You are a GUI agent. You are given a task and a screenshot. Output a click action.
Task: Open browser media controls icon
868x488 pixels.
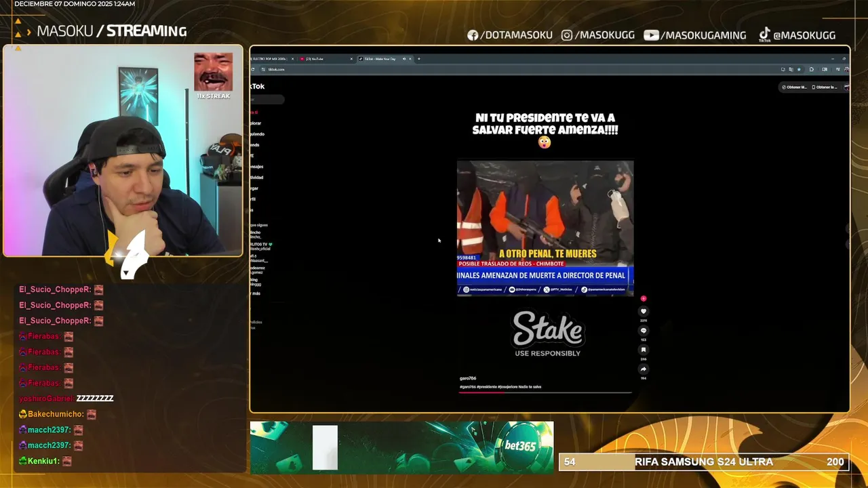[838, 69]
